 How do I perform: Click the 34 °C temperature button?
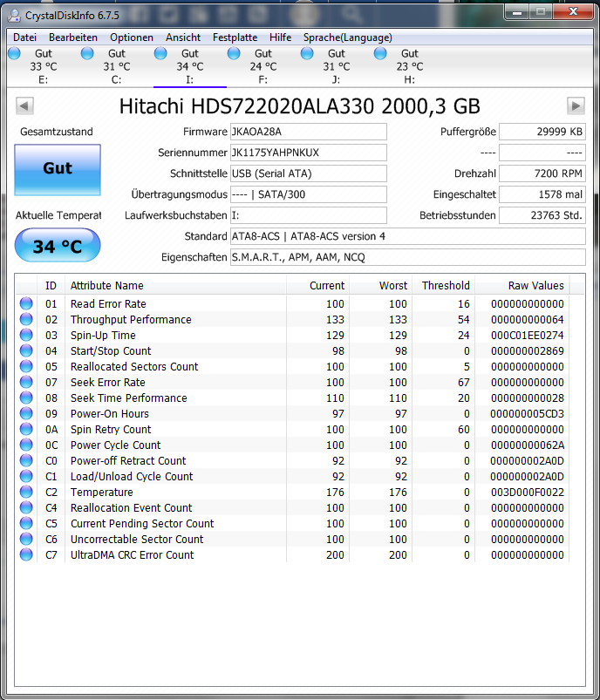coord(58,245)
